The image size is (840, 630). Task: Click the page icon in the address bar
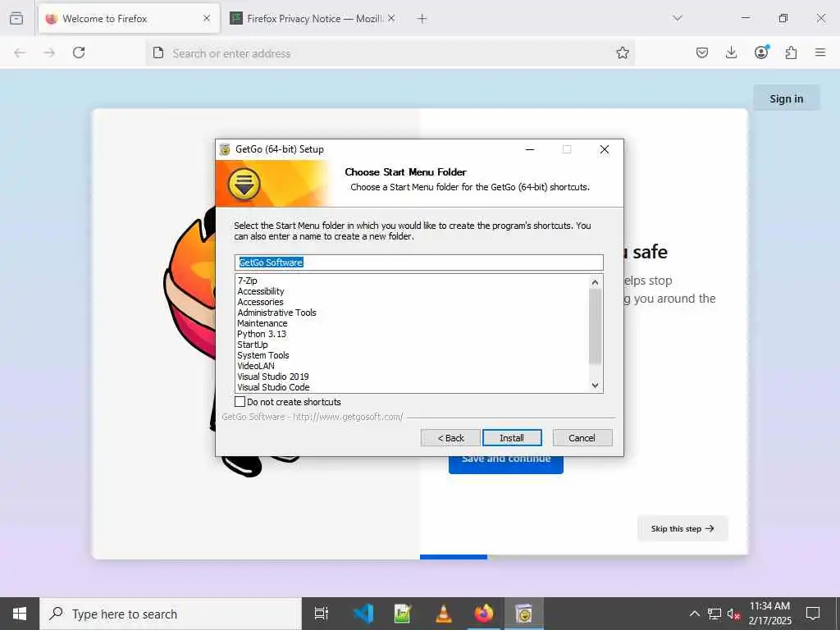point(158,52)
